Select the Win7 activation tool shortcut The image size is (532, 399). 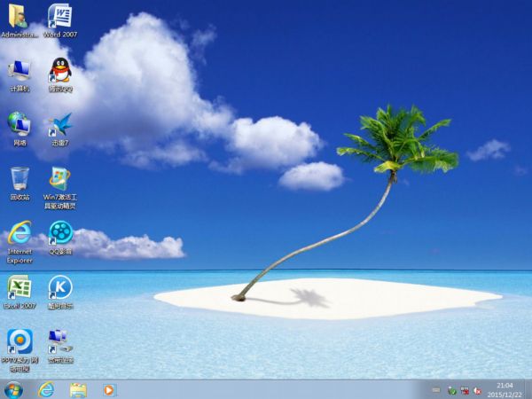click(59, 178)
